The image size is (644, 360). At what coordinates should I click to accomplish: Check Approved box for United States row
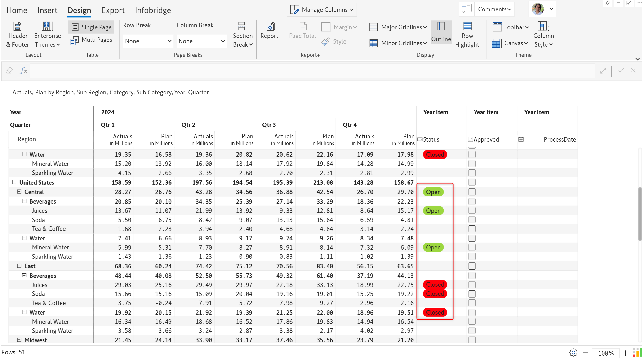[472, 182]
